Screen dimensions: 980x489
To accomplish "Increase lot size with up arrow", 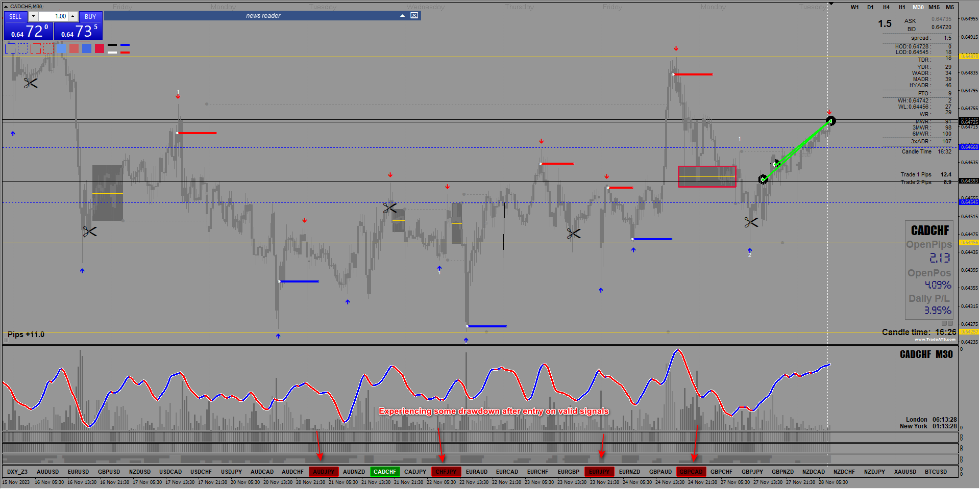I will click(x=73, y=16).
